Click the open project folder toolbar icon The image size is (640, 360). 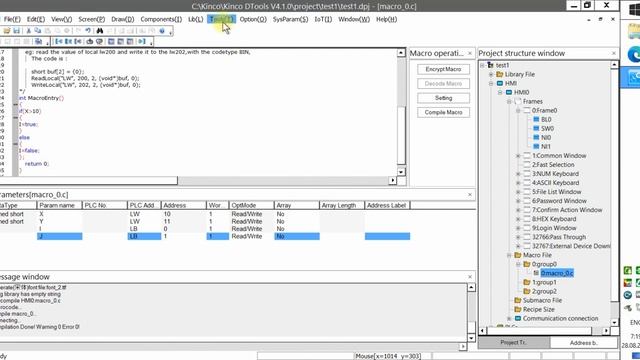7,31
